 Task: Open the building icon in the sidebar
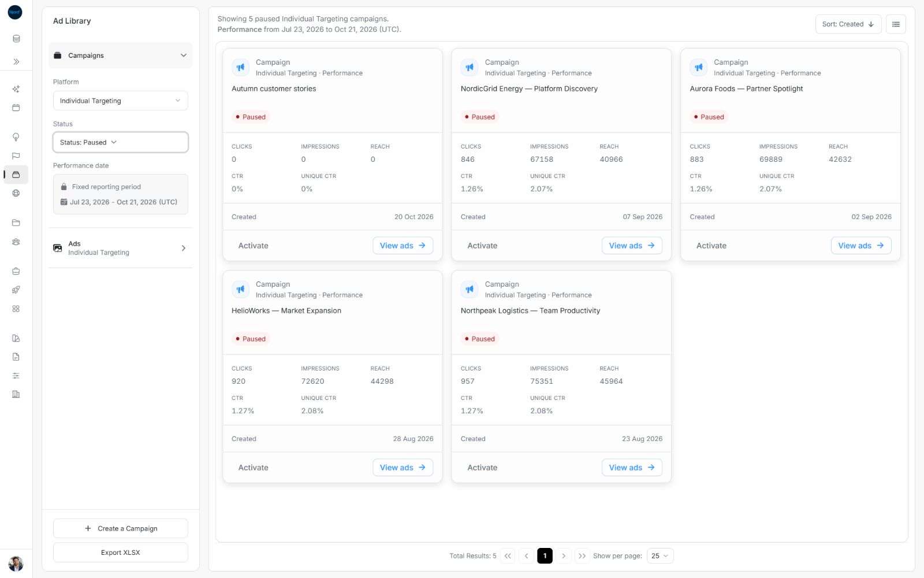[x=16, y=394]
